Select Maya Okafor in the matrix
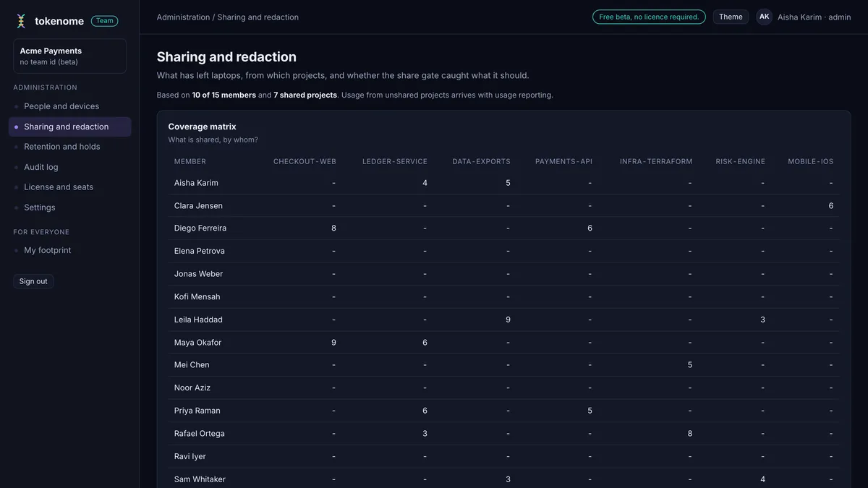The width and height of the screenshot is (868, 488). pos(198,343)
